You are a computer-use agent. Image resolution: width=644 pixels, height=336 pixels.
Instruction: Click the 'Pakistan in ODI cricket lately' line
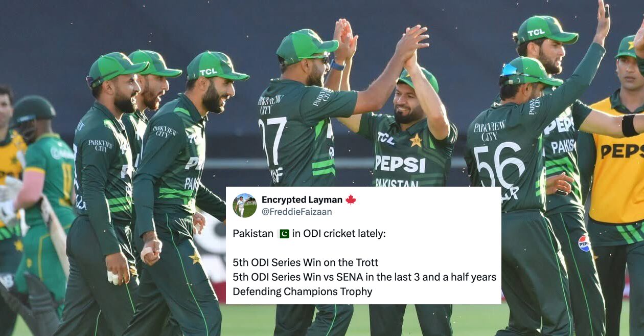tap(309, 234)
